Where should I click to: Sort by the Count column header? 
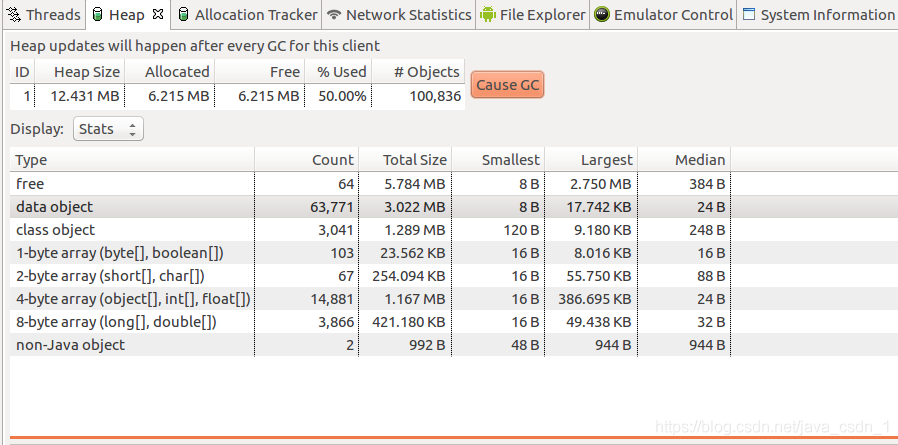pos(307,160)
